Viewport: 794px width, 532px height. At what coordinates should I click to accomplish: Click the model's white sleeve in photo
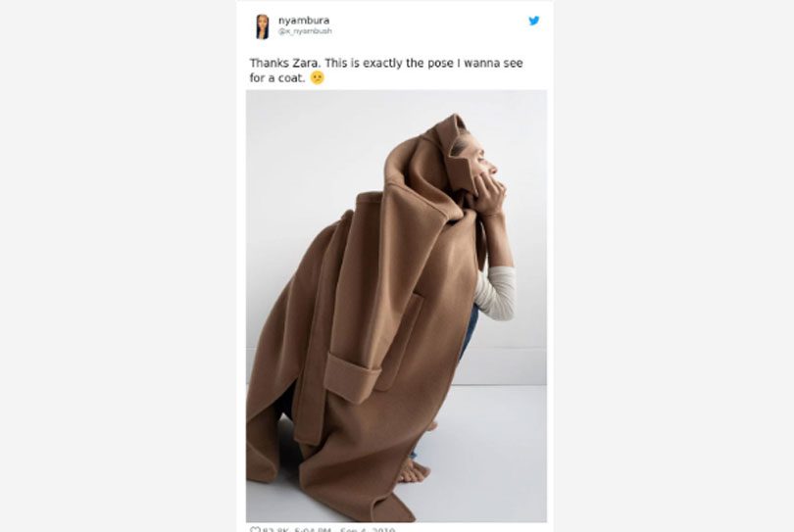[x=495, y=293]
